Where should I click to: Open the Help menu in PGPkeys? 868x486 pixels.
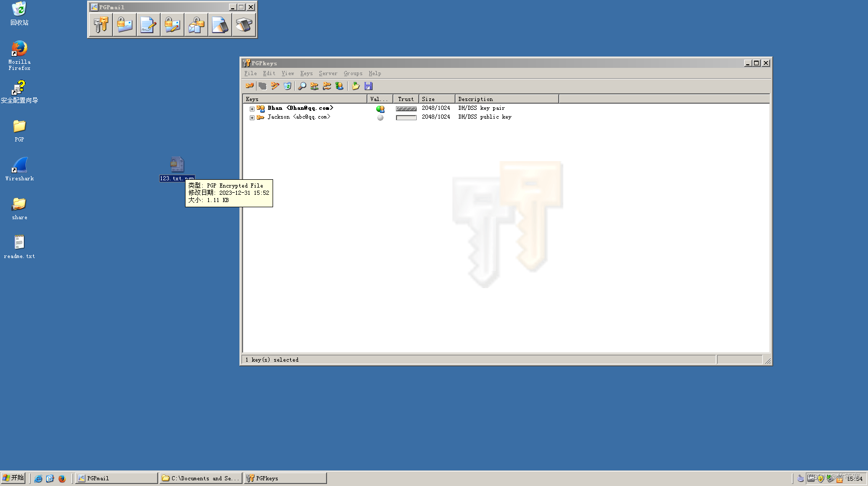tap(375, 74)
